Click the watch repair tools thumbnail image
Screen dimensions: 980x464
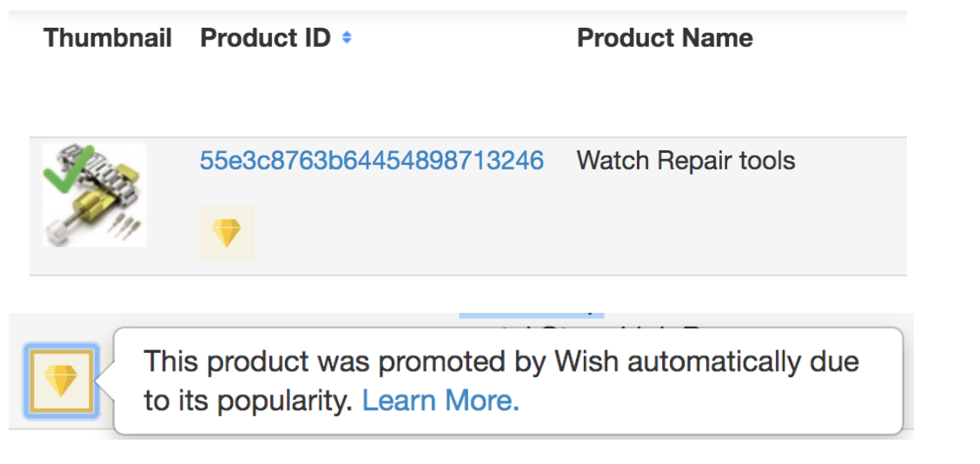(95, 196)
